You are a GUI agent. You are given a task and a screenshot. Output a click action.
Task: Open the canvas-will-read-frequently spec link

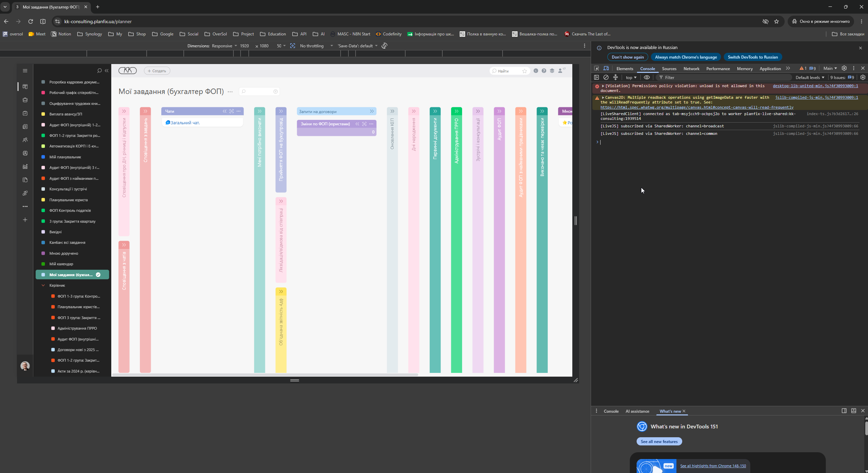pyautogui.click(x=697, y=107)
